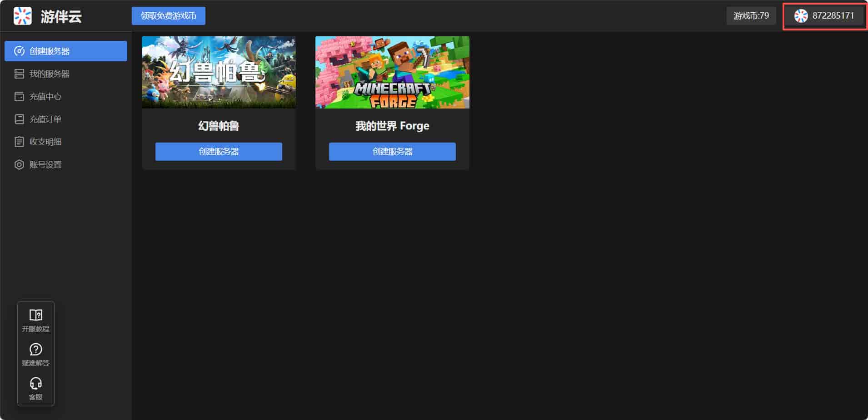
Task: Click the 充值中心 wallet icon
Action: [x=19, y=96]
